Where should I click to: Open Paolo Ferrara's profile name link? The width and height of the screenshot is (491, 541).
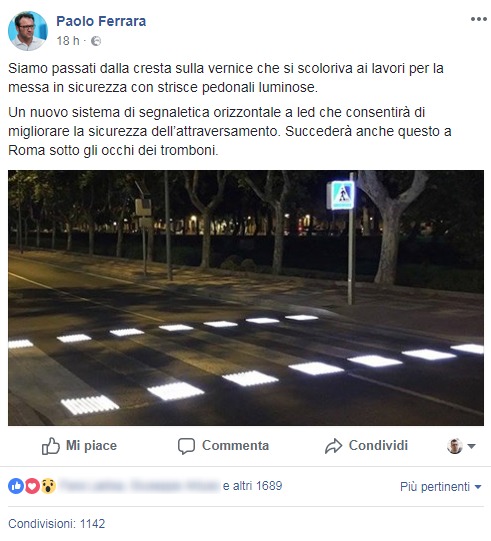point(101,21)
